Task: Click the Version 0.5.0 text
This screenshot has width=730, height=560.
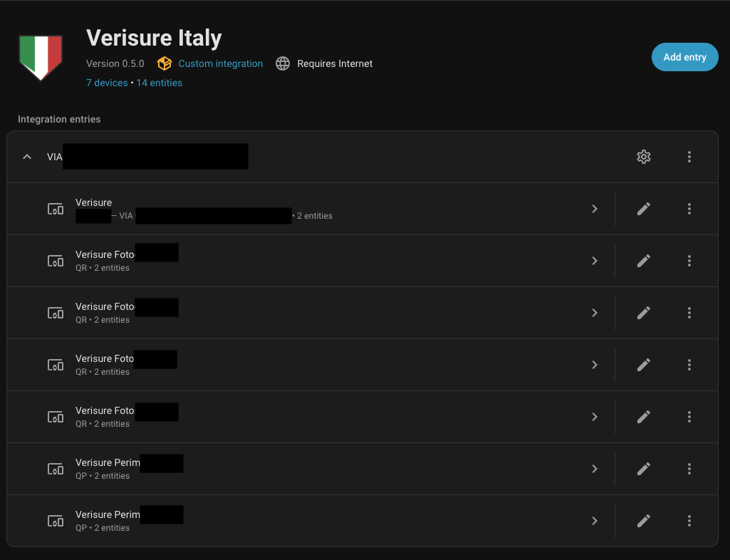Action: [115, 63]
